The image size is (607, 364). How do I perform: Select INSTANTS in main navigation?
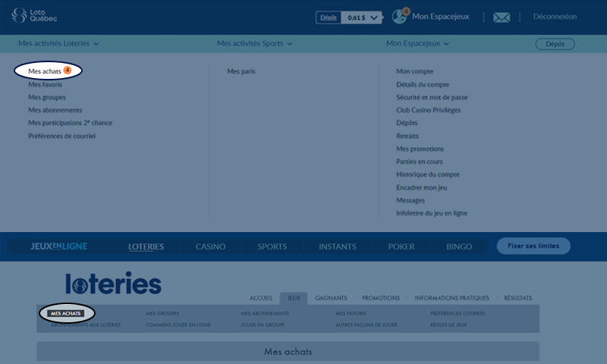point(338,246)
